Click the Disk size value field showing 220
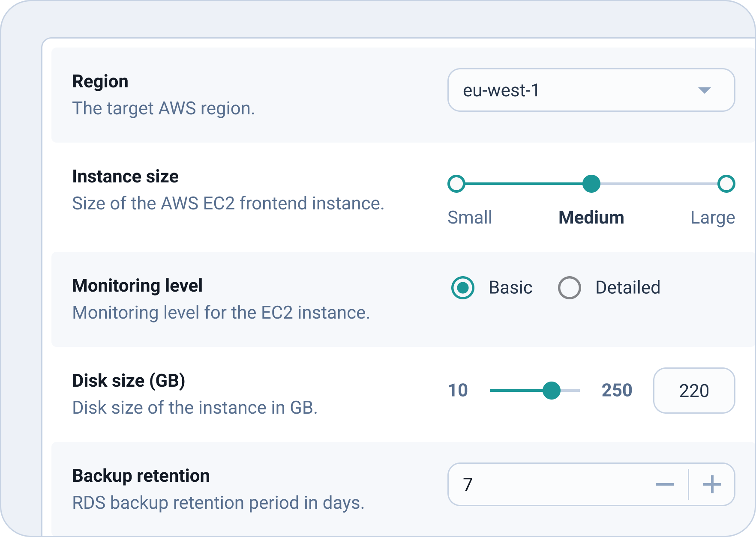 coord(694,391)
